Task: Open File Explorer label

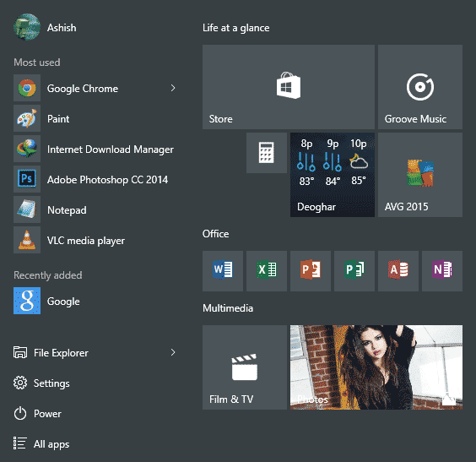Action: pos(61,353)
